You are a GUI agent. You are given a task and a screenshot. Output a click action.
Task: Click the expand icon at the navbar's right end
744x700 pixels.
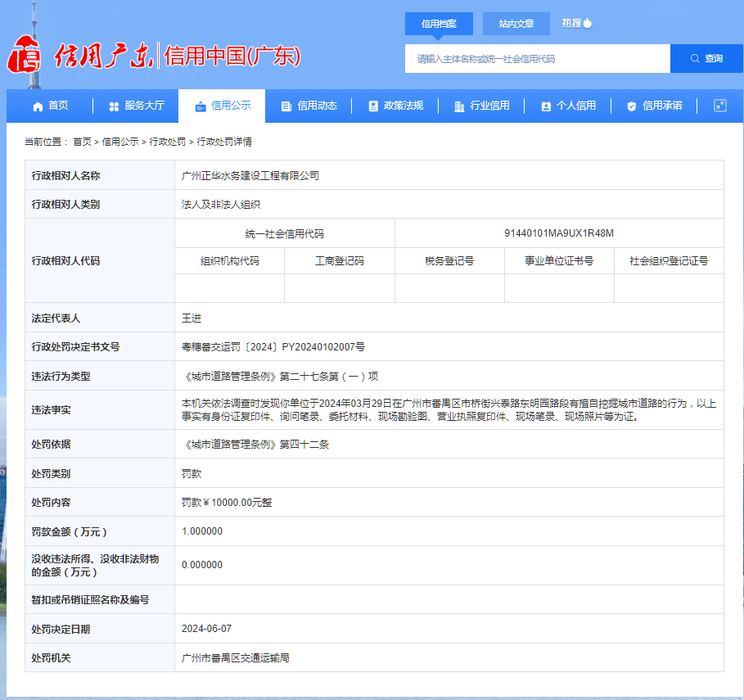[719, 106]
